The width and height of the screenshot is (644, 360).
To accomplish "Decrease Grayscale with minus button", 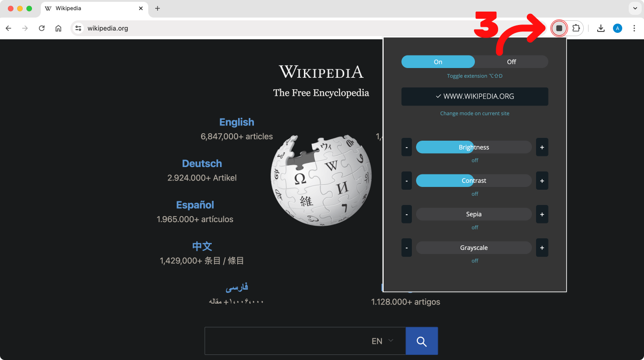I will click(406, 248).
